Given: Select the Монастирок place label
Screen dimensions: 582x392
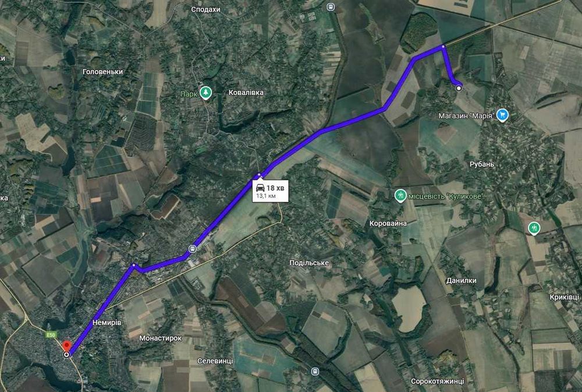Looking at the screenshot, I should click(161, 338).
